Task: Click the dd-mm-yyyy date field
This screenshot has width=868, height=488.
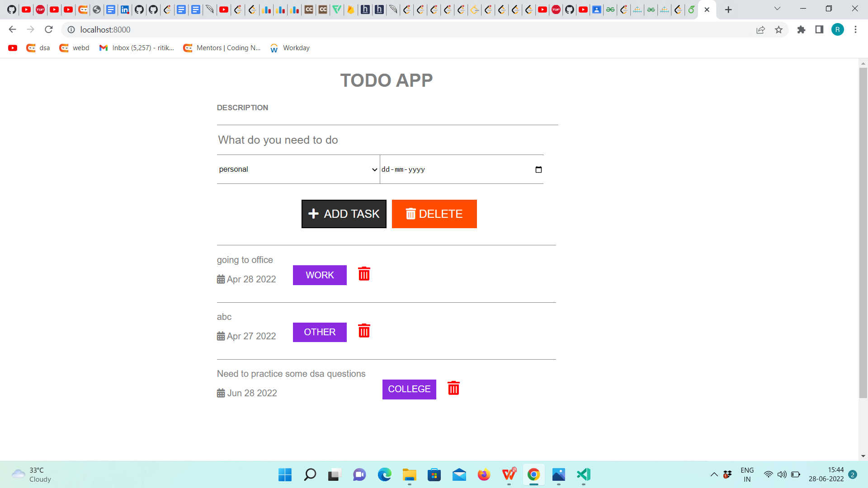Action: click(462, 169)
